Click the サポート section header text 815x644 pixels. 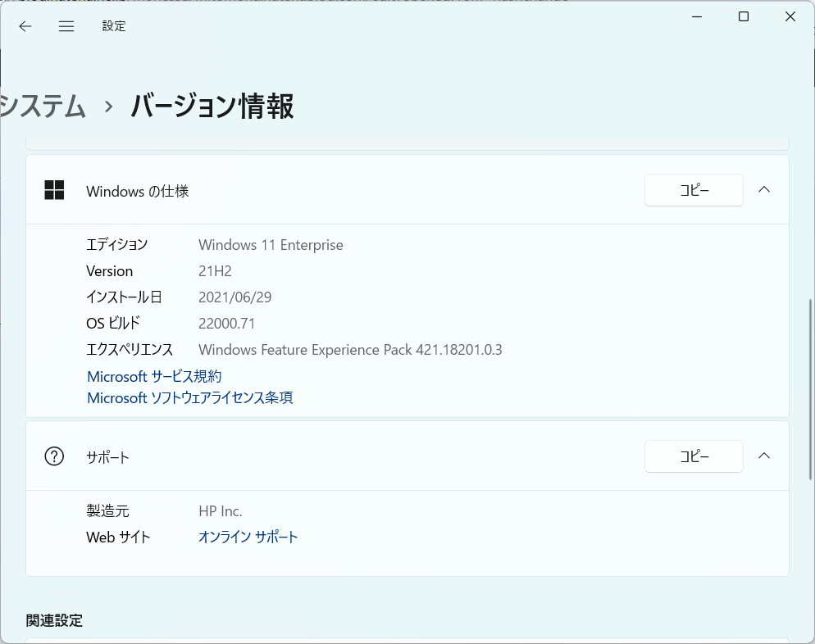tap(107, 457)
